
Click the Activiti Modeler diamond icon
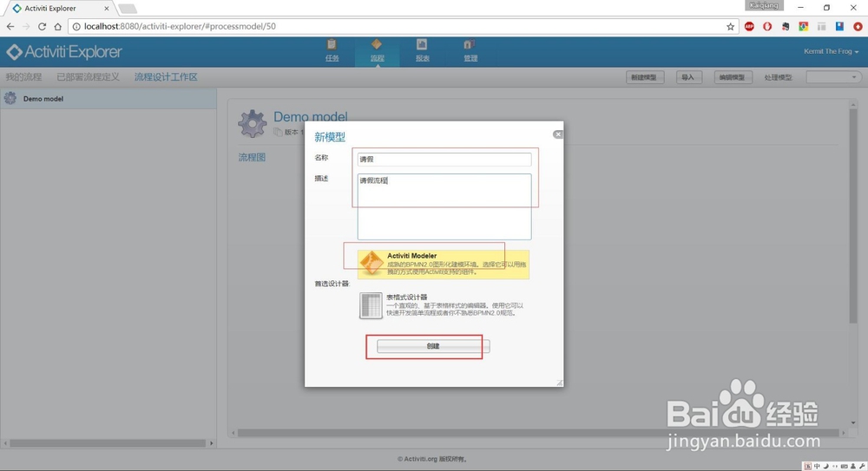[x=372, y=263]
